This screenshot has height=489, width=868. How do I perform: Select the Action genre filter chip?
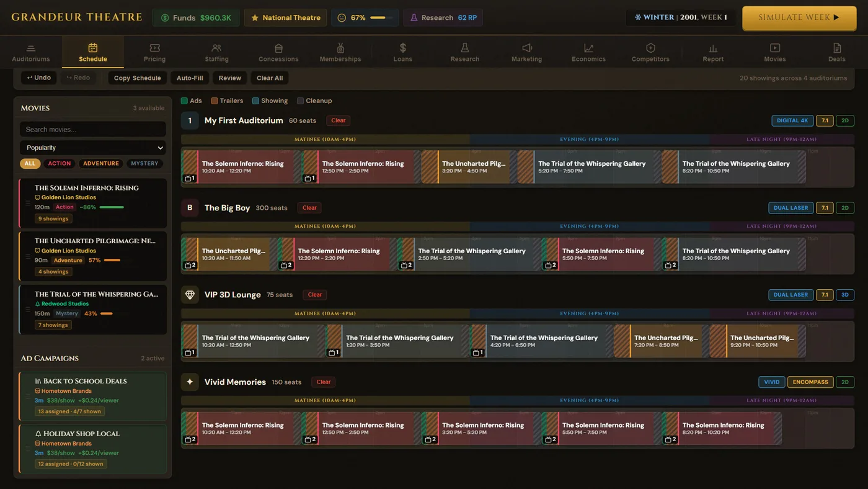pos(60,163)
